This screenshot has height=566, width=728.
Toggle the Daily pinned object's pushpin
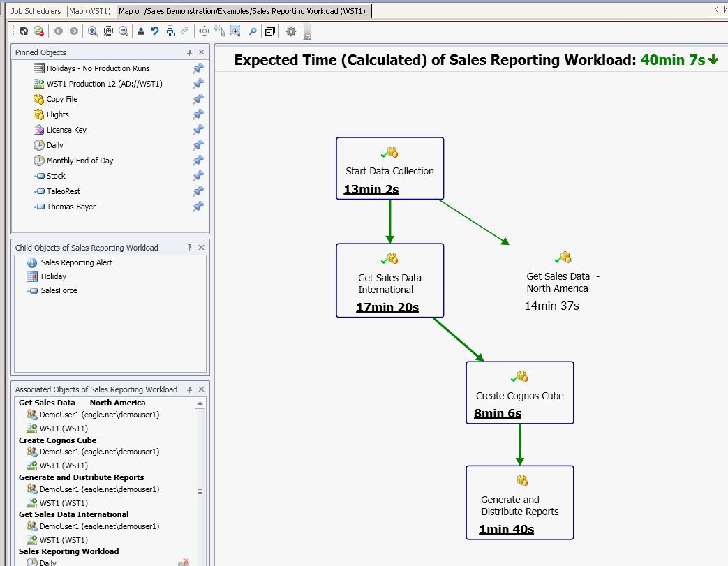pos(198,145)
